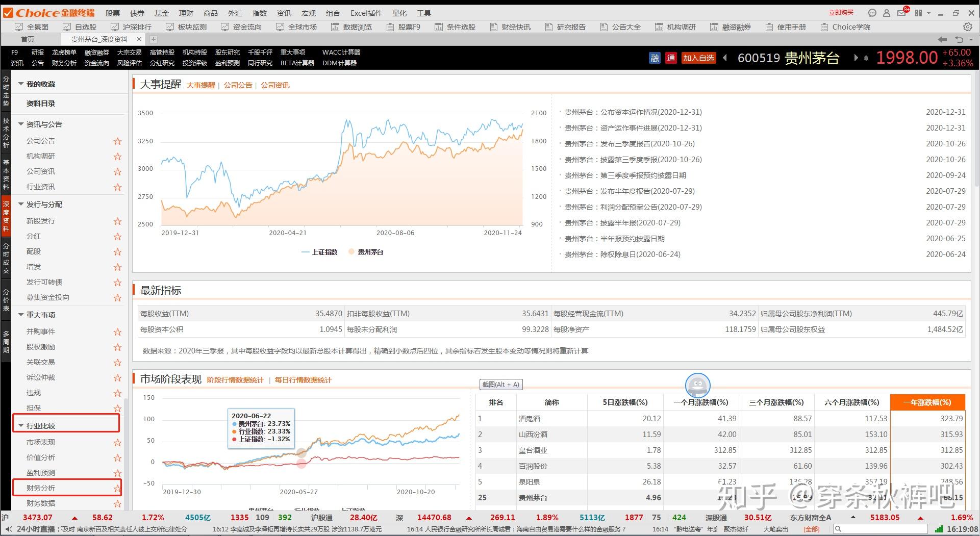Click the red 通 connect badge
980x536 pixels.
671,58
